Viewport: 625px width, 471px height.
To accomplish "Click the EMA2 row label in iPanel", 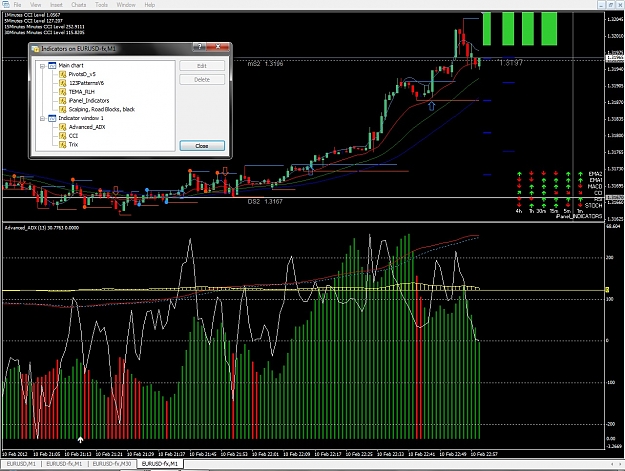I will (595, 174).
